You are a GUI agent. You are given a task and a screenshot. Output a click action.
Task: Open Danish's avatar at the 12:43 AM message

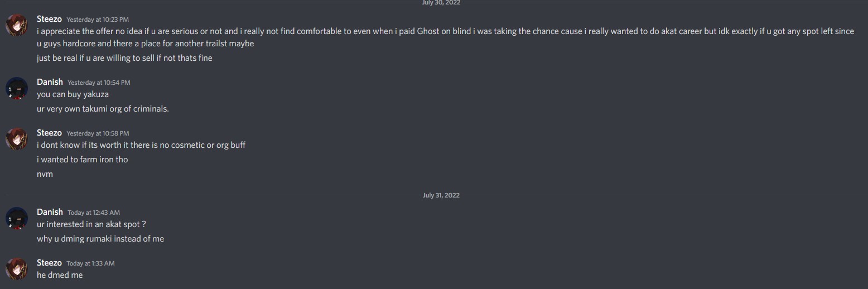[17, 218]
